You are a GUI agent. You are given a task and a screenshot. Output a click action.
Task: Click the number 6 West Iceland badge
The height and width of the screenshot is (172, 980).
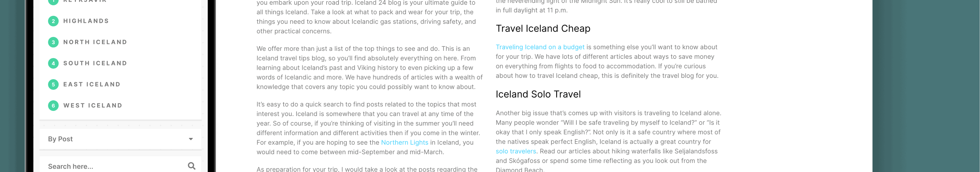click(53, 106)
